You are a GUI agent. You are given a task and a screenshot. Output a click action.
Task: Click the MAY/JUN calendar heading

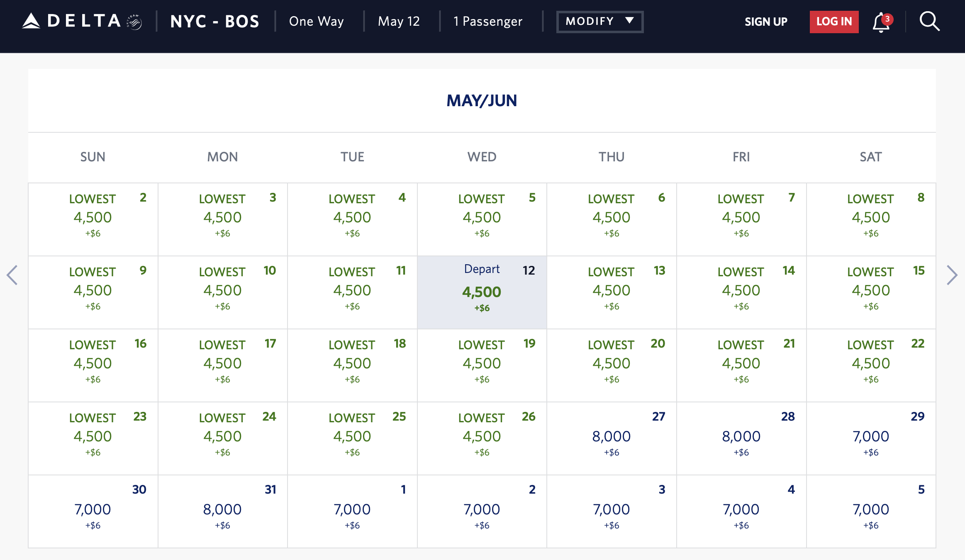tap(482, 100)
